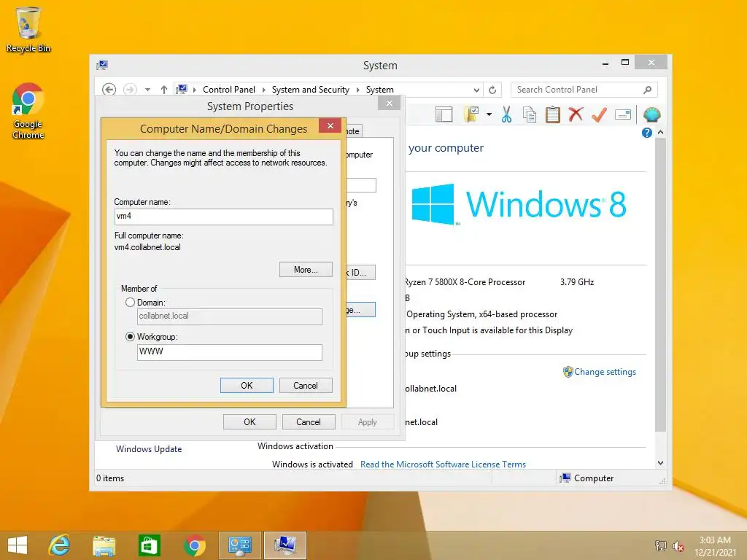Open Read the Microsoft Software License Terms link
This screenshot has width=747, height=560.
pos(443,464)
